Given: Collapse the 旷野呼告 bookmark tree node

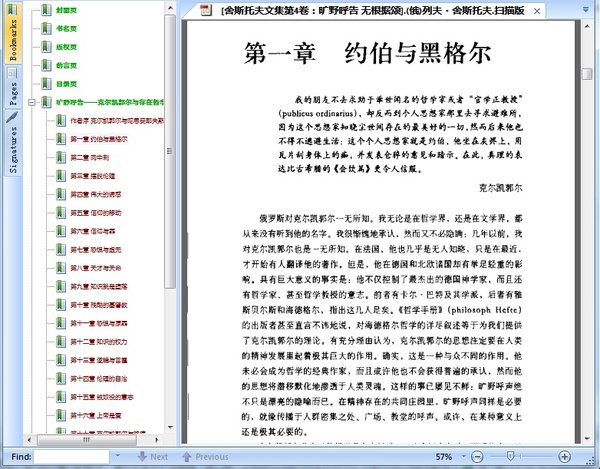Looking at the screenshot, I should tap(32, 102).
